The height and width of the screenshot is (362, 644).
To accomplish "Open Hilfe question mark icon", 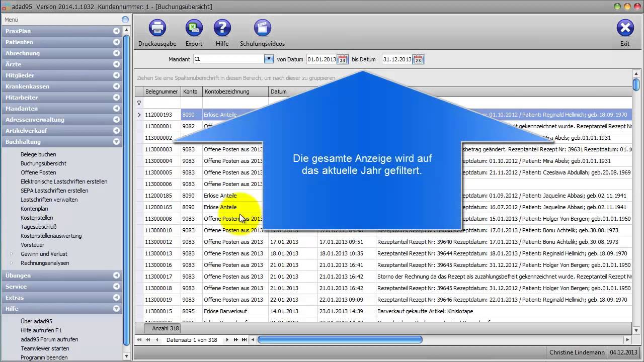I will point(222,28).
